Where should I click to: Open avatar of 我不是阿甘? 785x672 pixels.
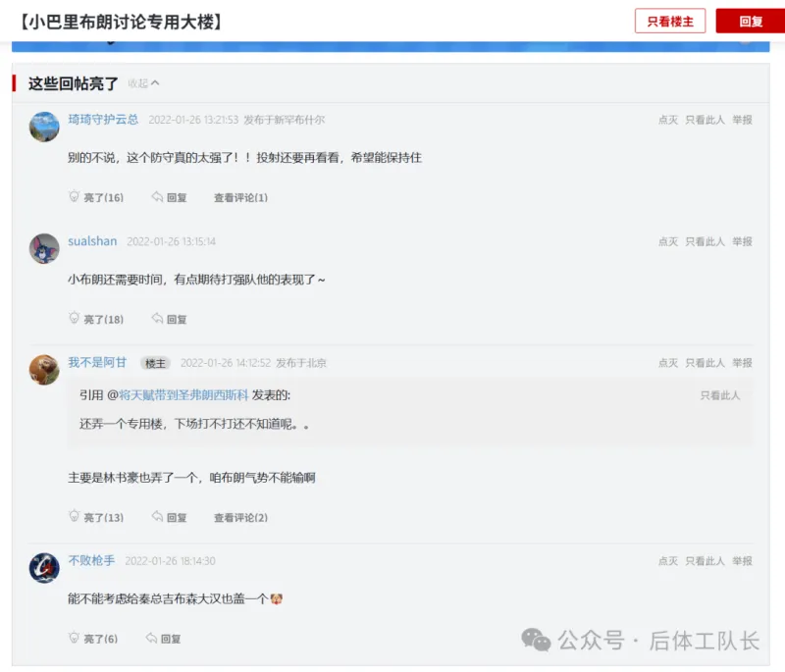pos(44,370)
